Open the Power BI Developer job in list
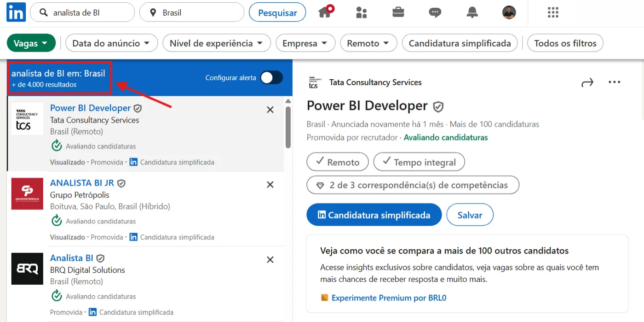This screenshot has height=322, width=644. pos(90,108)
